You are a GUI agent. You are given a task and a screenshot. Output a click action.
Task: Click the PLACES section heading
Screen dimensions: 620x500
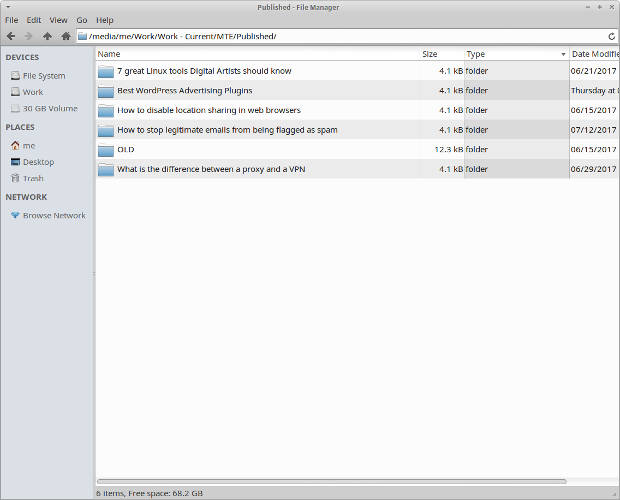20,127
